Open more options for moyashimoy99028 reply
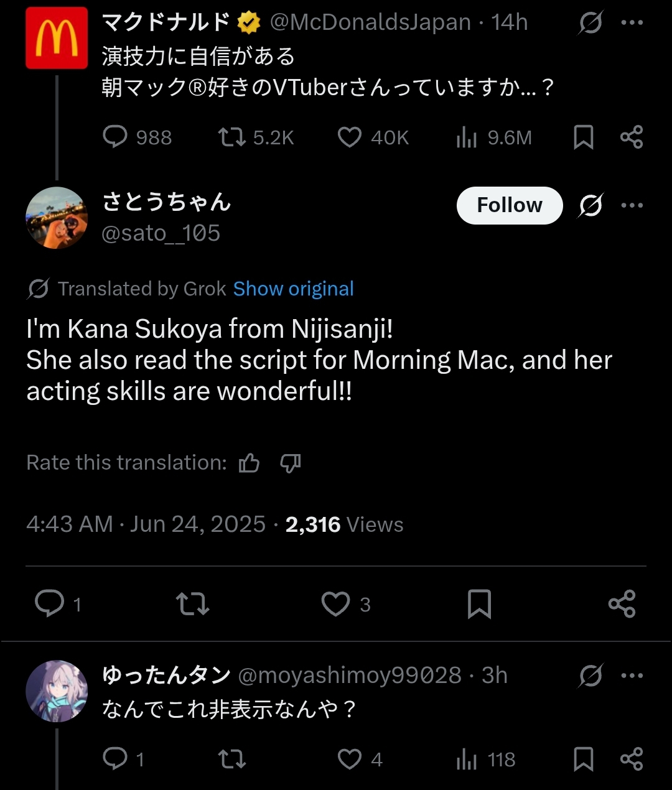Image resolution: width=672 pixels, height=790 pixels. coord(632,676)
